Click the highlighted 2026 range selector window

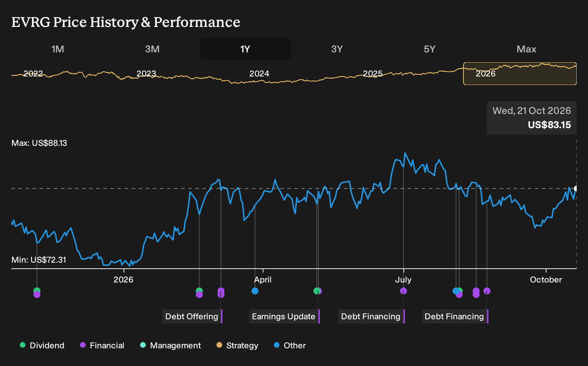pos(520,74)
